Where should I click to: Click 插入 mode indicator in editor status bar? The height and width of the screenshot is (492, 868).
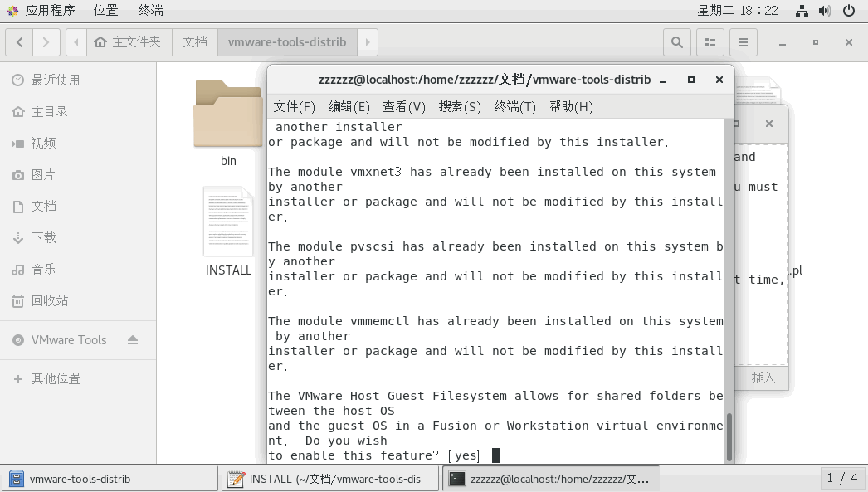pyautogui.click(x=763, y=378)
